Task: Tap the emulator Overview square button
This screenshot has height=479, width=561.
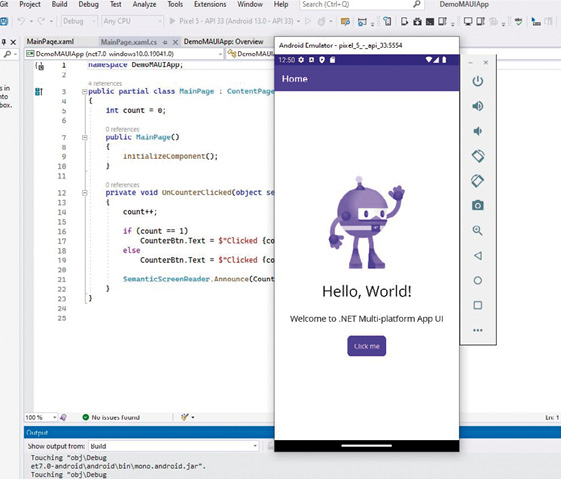Action: tap(478, 305)
